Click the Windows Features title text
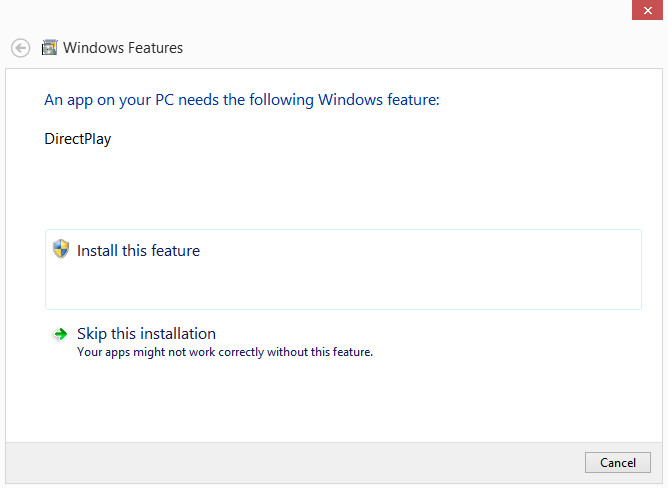668x488 pixels. (x=123, y=48)
